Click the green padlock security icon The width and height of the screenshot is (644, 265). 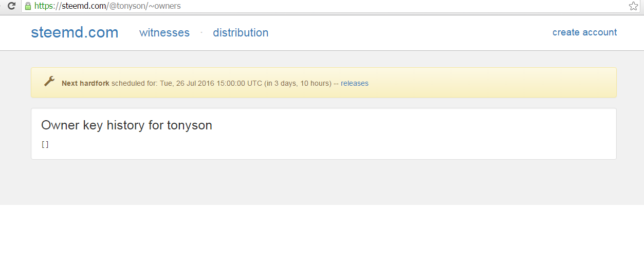[x=28, y=6]
